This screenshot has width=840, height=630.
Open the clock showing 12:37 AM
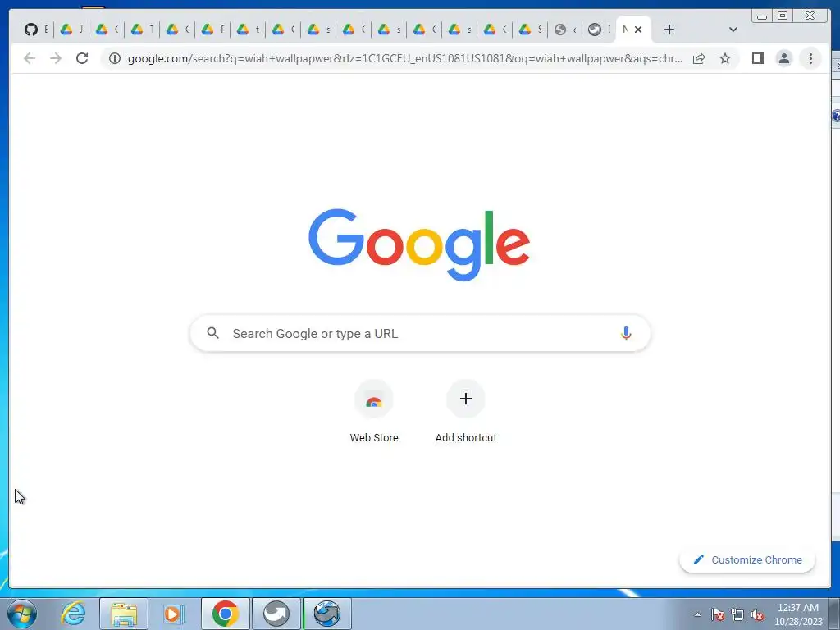pyautogui.click(x=798, y=614)
